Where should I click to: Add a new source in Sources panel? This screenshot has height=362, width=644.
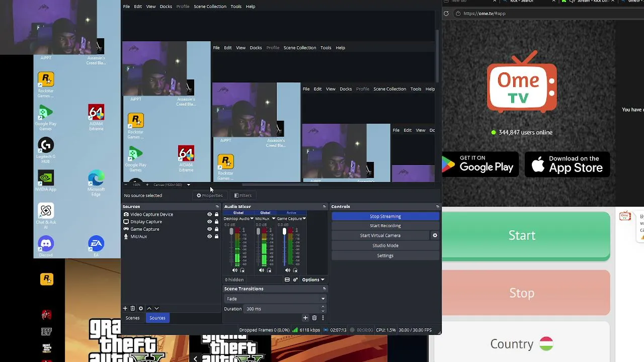(x=125, y=308)
